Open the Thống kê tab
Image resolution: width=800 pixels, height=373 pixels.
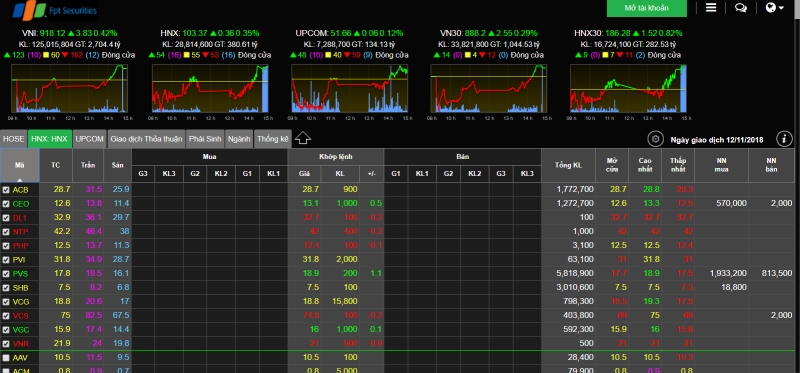[x=272, y=139]
